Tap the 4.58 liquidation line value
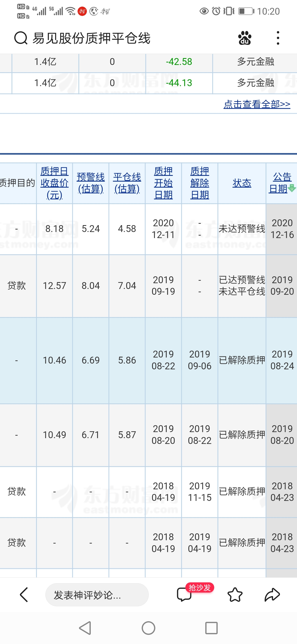Viewport: 297px width, 644px height. point(127,229)
